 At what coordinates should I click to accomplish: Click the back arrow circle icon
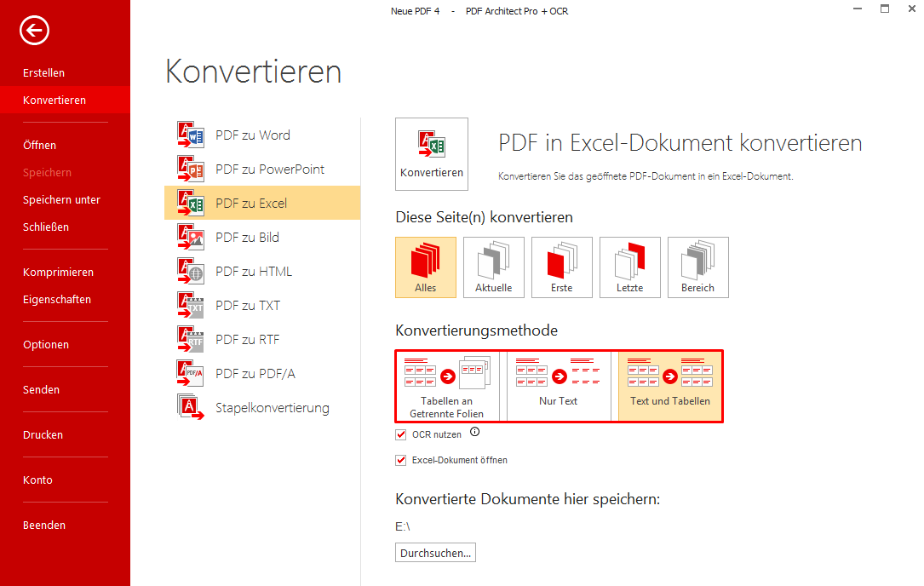34,30
